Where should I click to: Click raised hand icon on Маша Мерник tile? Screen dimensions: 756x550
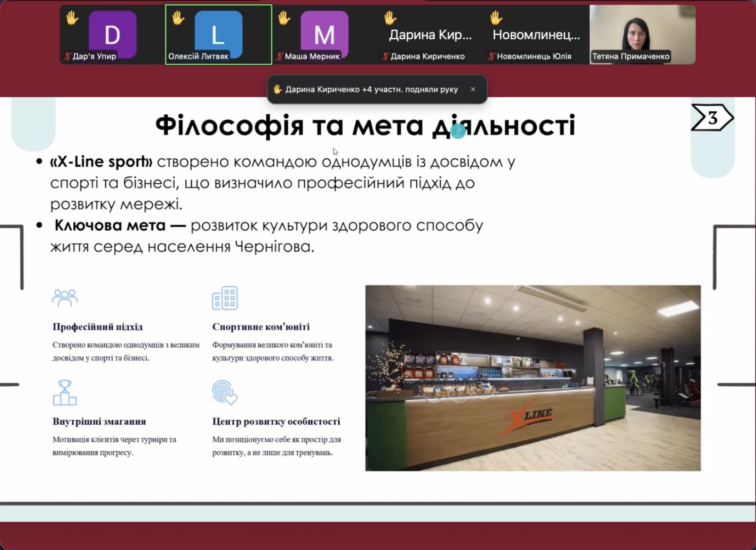click(x=284, y=18)
